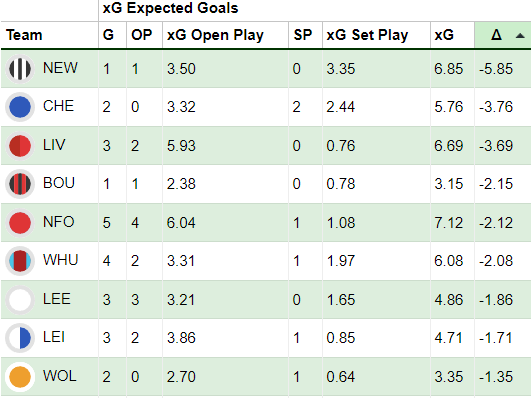Sort by the OP column header
Image resolution: width=531 pixels, height=398 pixels.
coord(142,35)
